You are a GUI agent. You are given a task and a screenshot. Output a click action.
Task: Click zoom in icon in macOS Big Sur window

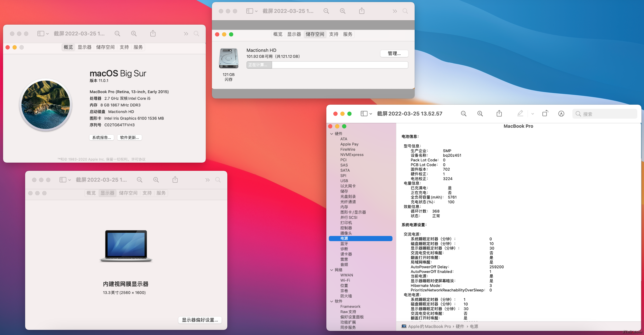pos(134,34)
